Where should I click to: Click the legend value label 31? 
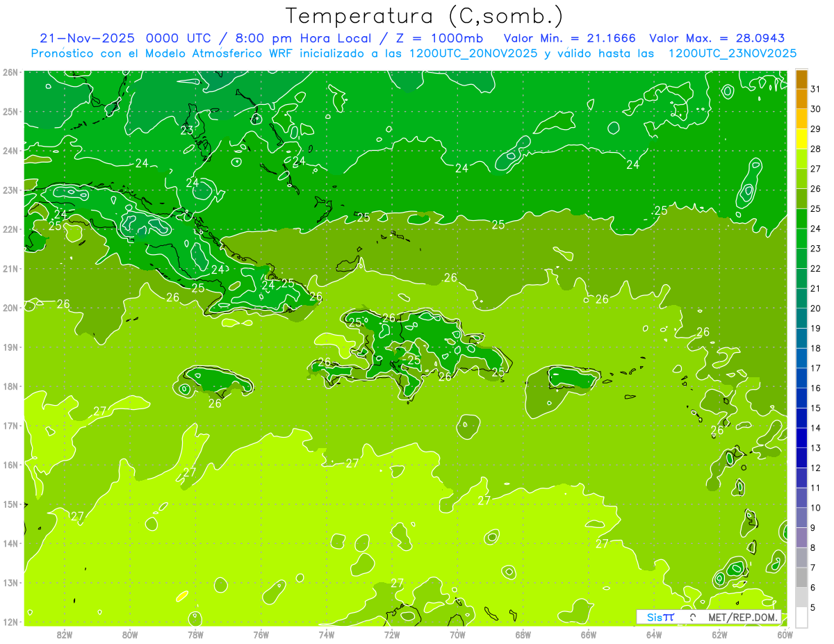pyautogui.click(x=815, y=89)
